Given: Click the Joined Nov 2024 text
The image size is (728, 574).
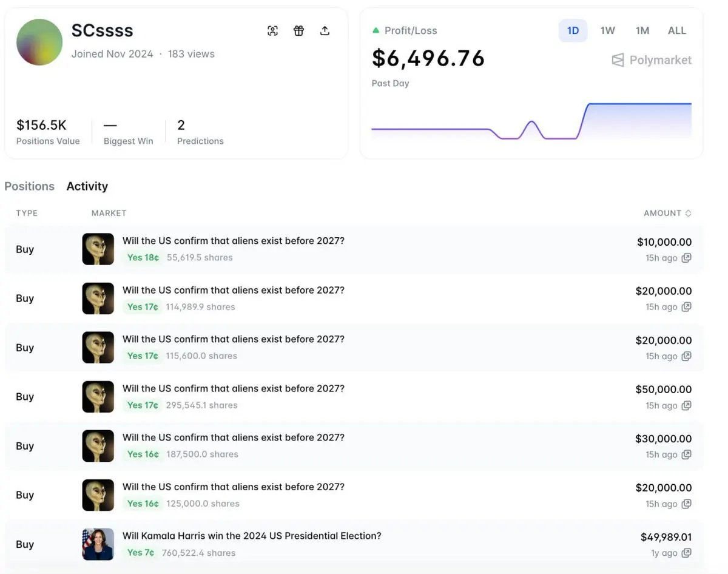Looking at the screenshot, I should tap(112, 53).
